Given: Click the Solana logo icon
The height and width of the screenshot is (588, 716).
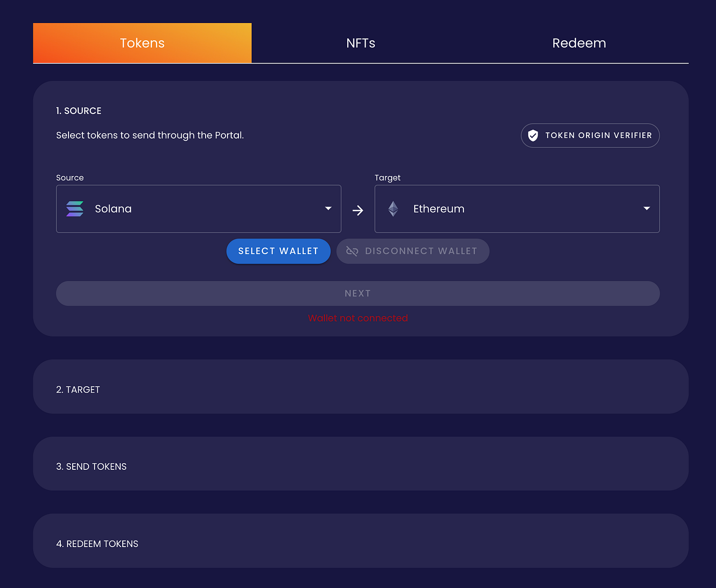Looking at the screenshot, I should 75,209.
